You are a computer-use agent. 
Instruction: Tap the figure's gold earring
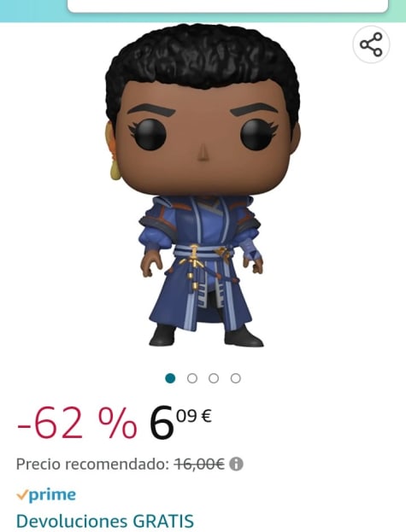pos(115,170)
